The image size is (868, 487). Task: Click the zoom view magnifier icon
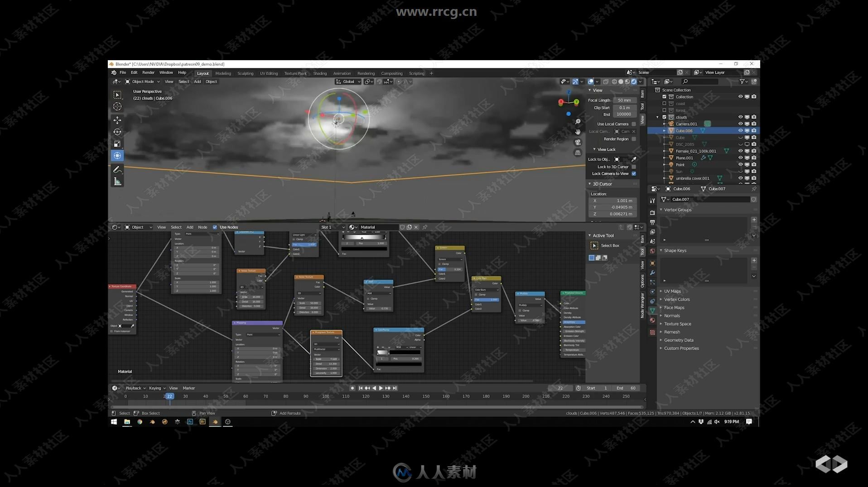[578, 122]
